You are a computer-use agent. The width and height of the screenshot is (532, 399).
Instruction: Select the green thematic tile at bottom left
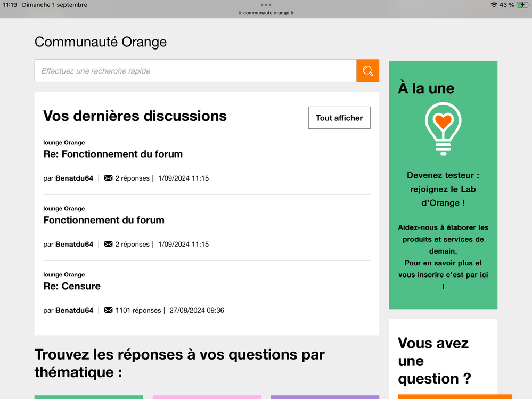tap(88, 397)
